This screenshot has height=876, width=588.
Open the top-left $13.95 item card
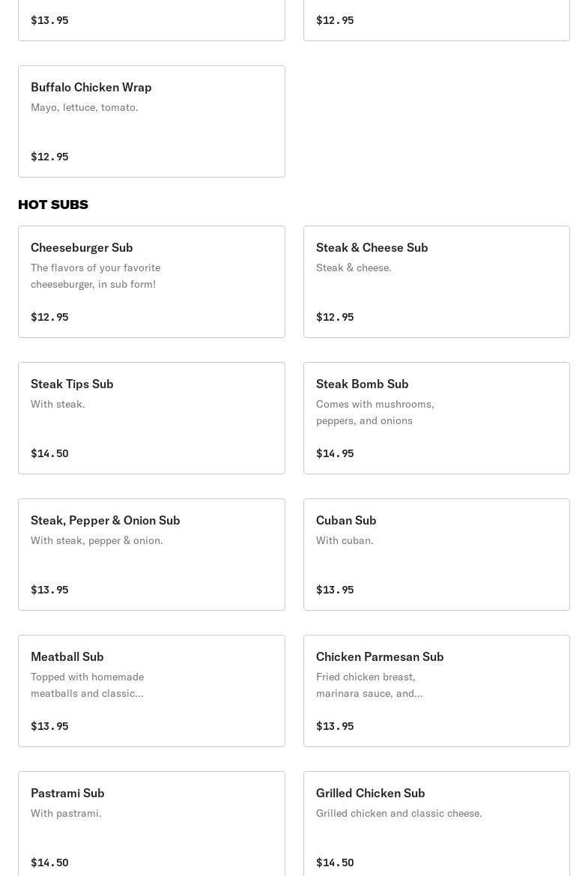151,19
